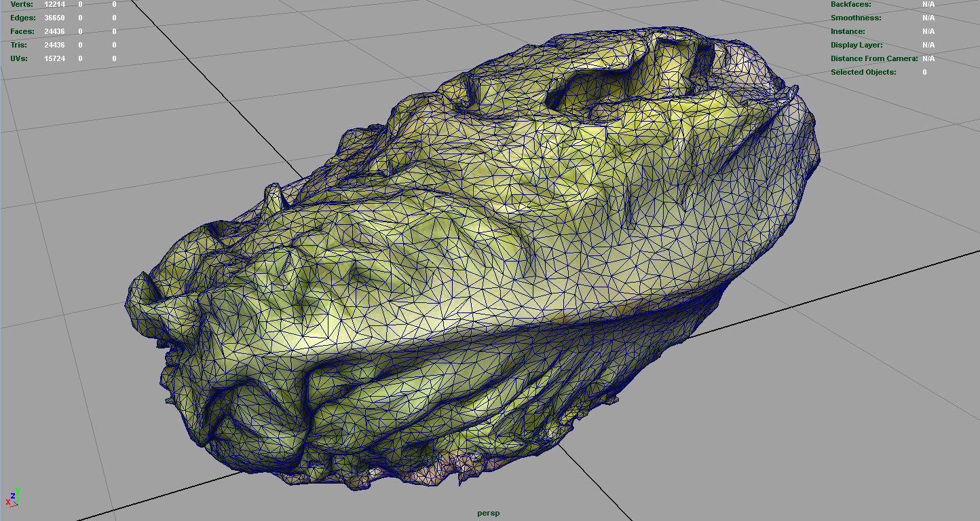
Task: Click the 24436 value in Tris row
Action: pos(54,45)
